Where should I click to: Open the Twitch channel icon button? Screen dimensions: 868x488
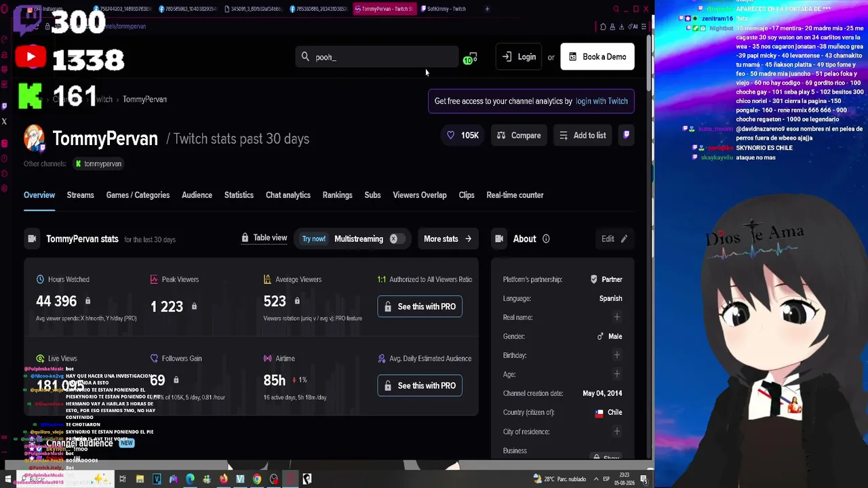pos(626,135)
